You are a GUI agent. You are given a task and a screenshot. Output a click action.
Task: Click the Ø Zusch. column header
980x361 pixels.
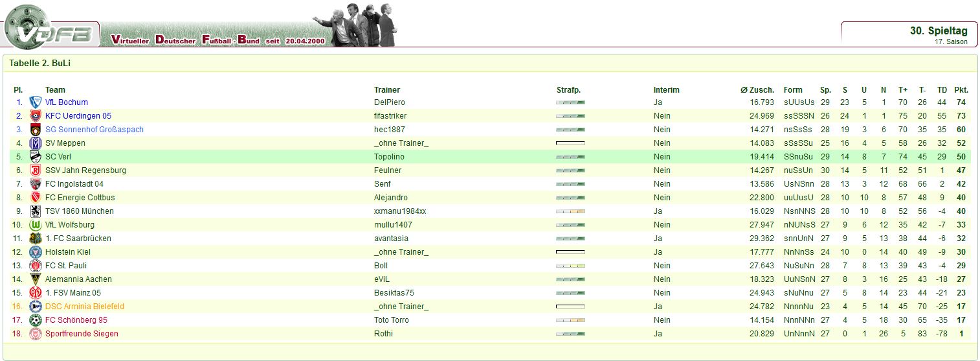(757, 90)
